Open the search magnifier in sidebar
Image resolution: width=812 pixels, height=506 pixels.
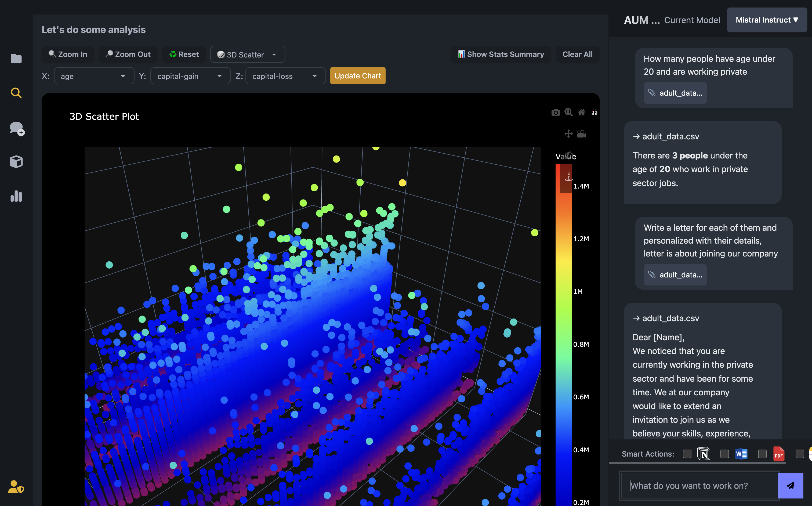tap(16, 93)
